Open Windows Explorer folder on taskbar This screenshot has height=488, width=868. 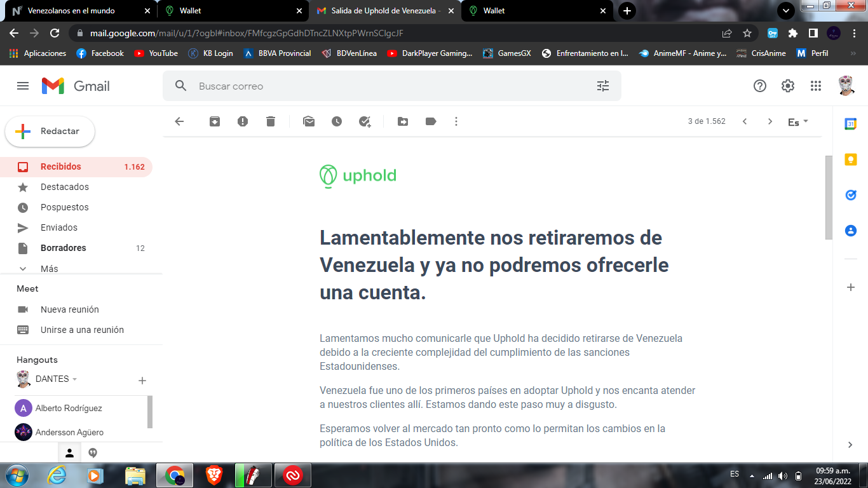click(135, 475)
